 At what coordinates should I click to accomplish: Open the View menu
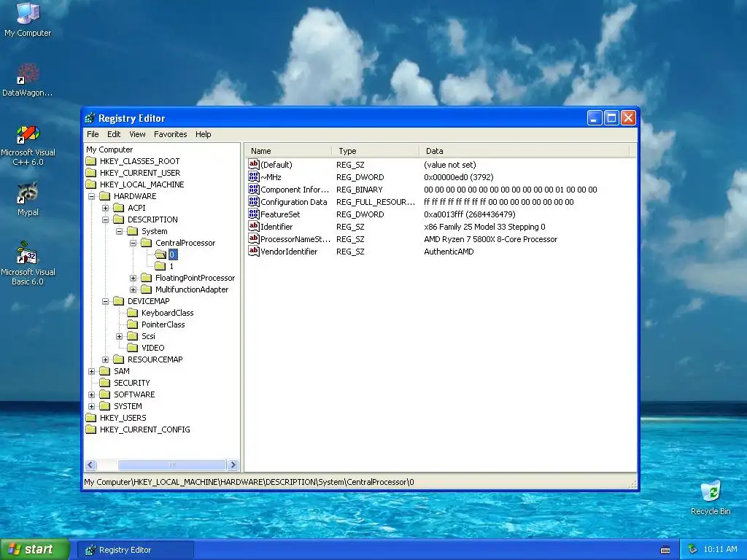coord(137,134)
